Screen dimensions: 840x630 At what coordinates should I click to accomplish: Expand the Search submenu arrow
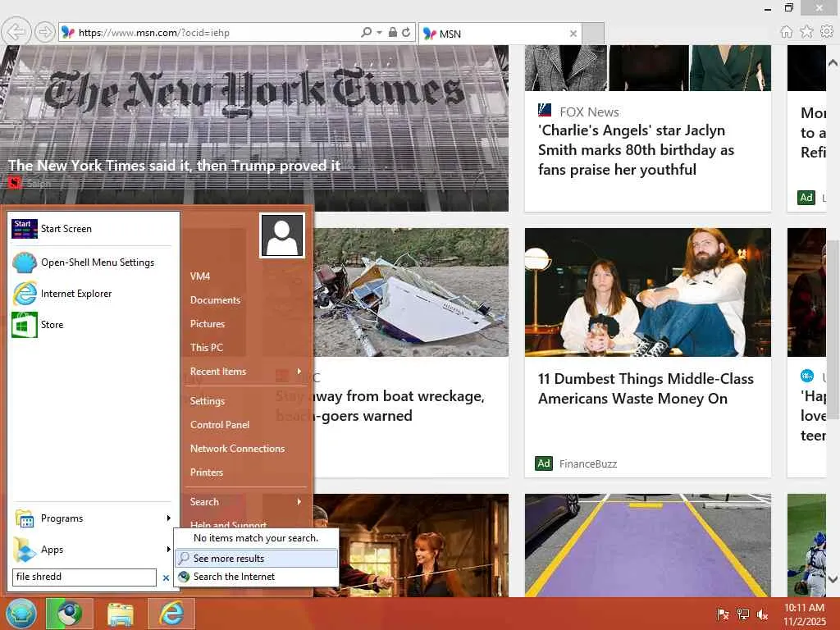tap(299, 502)
